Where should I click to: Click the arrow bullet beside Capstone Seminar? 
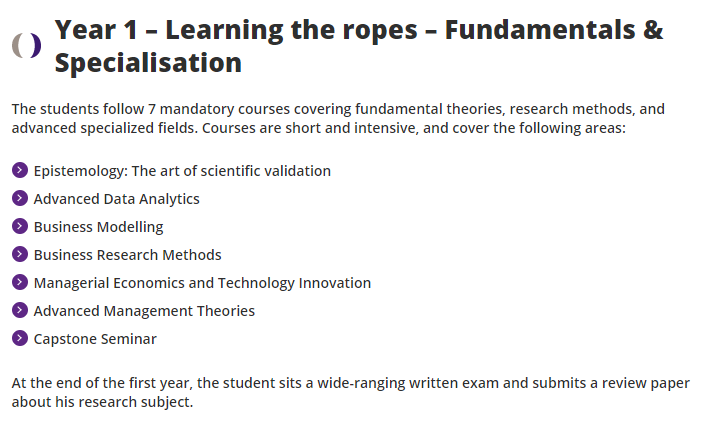pyautogui.click(x=20, y=338)
